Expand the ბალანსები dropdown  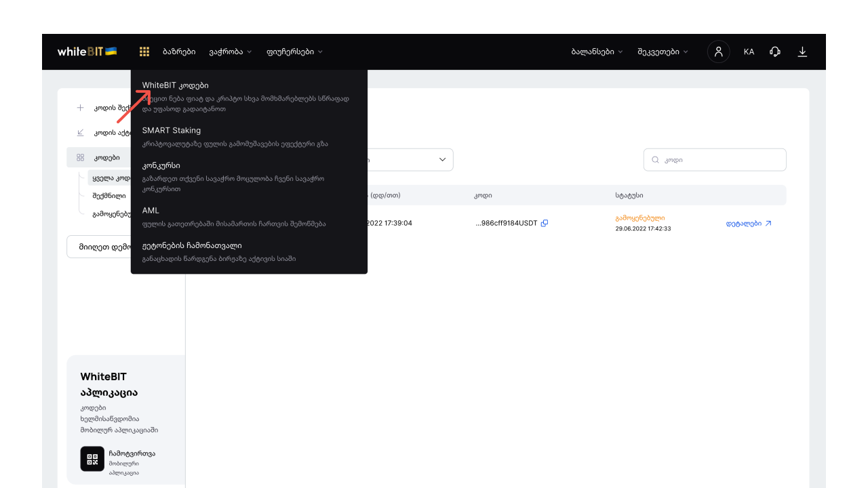pos(597,52)
